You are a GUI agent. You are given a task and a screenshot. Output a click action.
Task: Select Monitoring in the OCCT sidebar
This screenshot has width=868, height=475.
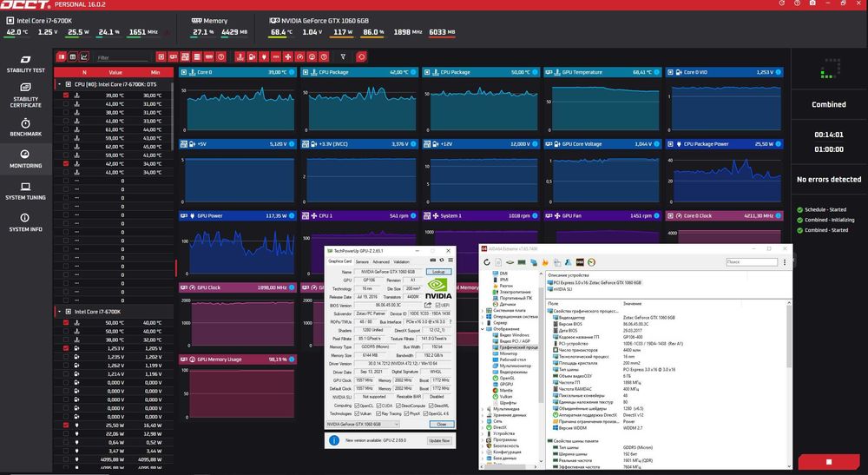[25, 158]
